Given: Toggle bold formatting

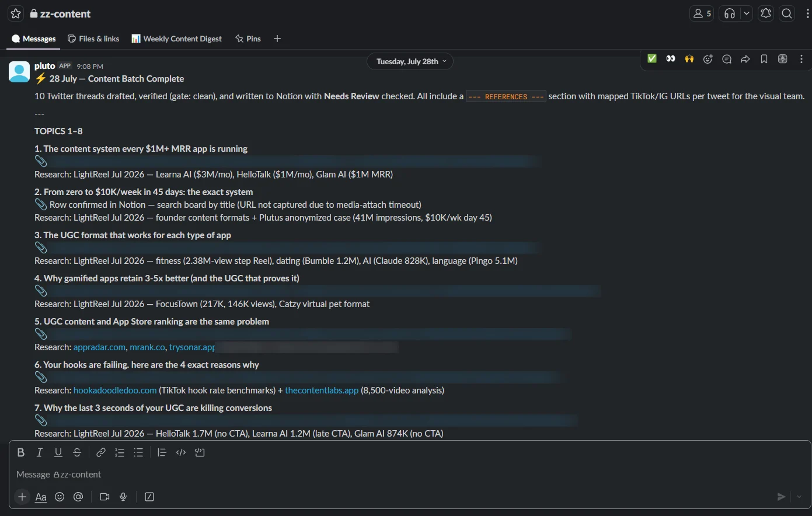Looking at the screenshot, I should click(x=21, y=452).
